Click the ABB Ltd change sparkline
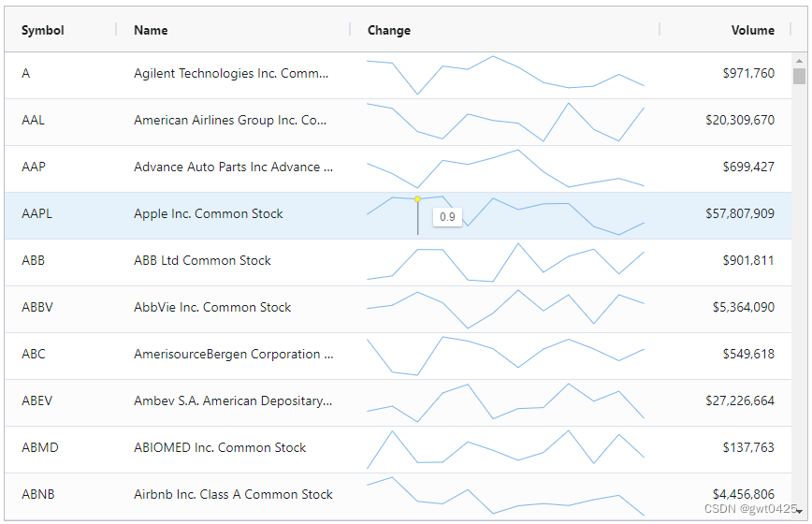 pyautogui.click(x=505, y=262)
